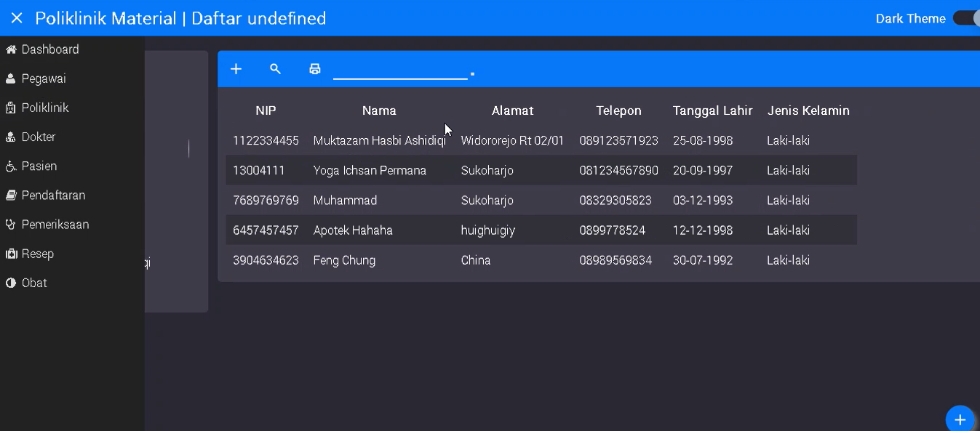Click the Nama column header

click(x=379, y=110)
